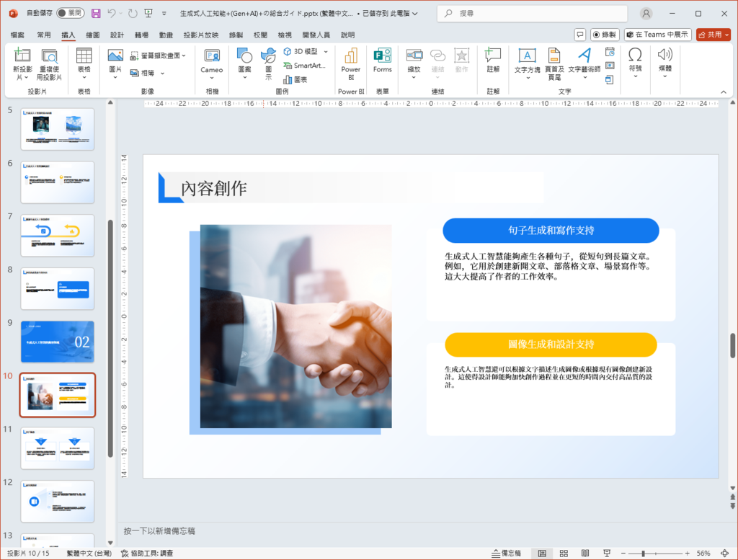Open the Slide Show (投影片放映) tab
This screenshot has height=560, width=738.
[201, 35]
